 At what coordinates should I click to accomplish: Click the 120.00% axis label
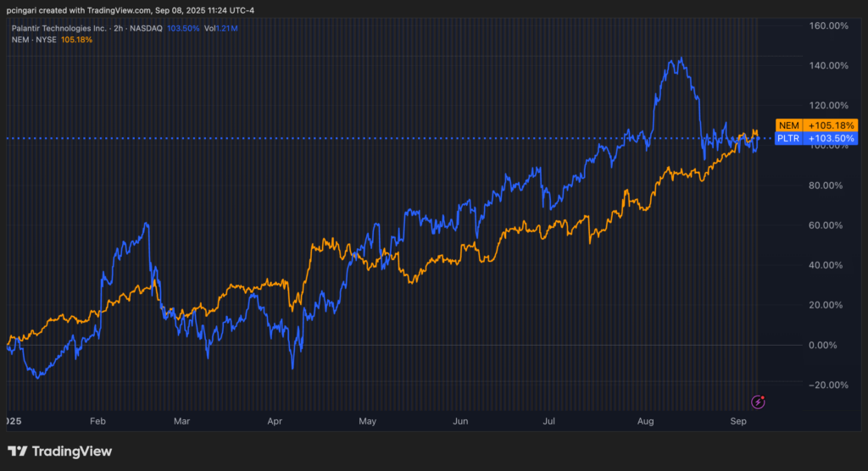pos(828,105)
